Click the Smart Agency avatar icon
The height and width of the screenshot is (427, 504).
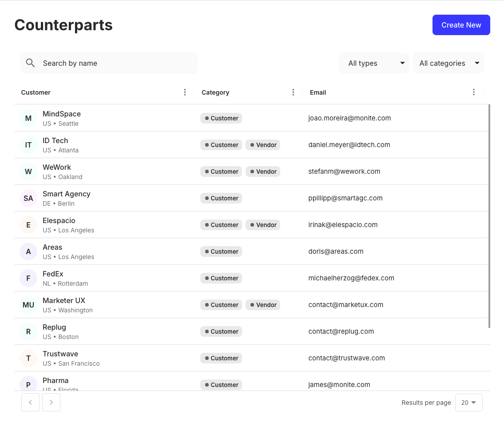click(28, 198)
